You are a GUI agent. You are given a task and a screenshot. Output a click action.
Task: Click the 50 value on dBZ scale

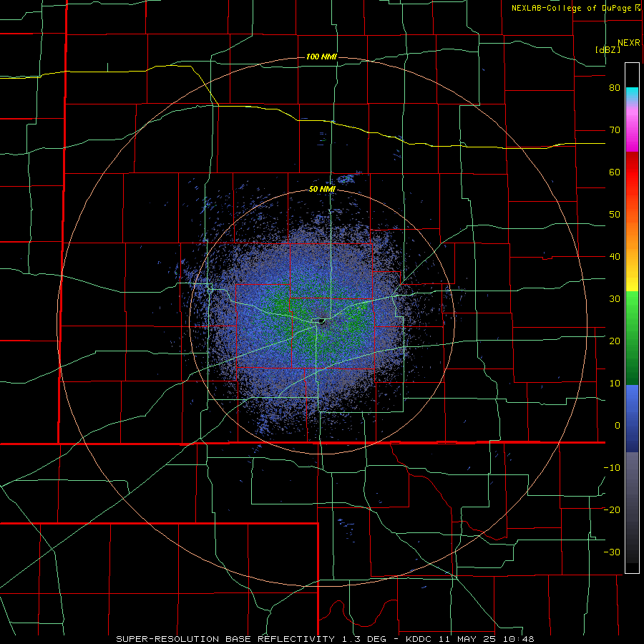point(615,215)
